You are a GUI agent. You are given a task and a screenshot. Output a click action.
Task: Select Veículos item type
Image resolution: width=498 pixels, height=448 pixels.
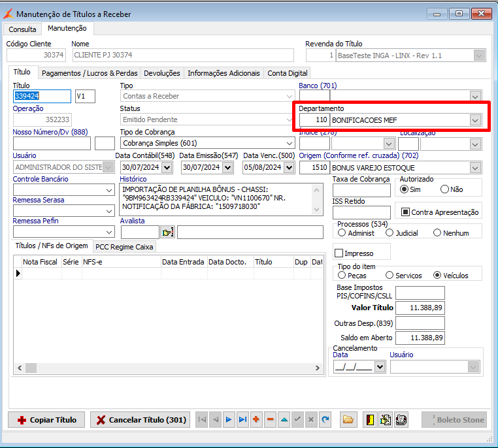[x=437, y=276]
